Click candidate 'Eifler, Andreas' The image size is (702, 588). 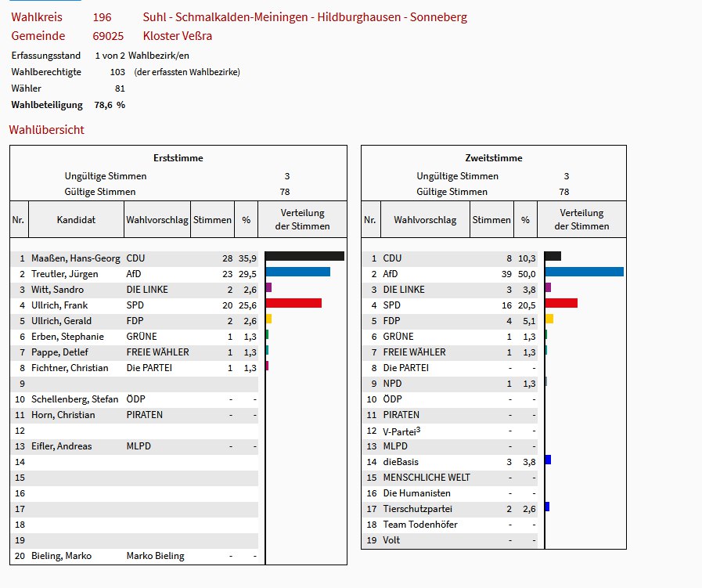(x=61, y=446)
